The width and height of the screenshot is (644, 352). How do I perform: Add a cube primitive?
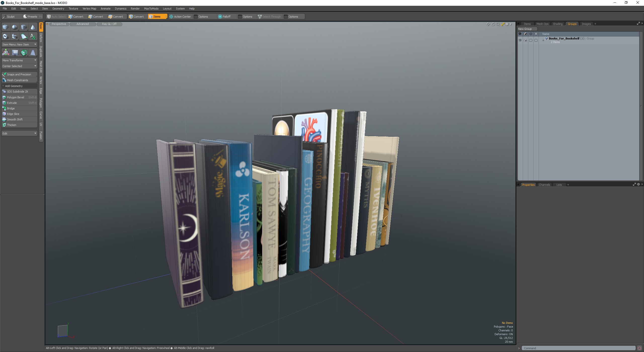pyautogui.click(x=5, y=27)
